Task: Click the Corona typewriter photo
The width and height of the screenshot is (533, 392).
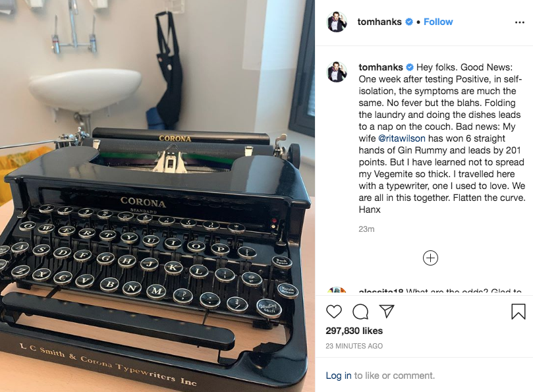Action: [157, 196]
